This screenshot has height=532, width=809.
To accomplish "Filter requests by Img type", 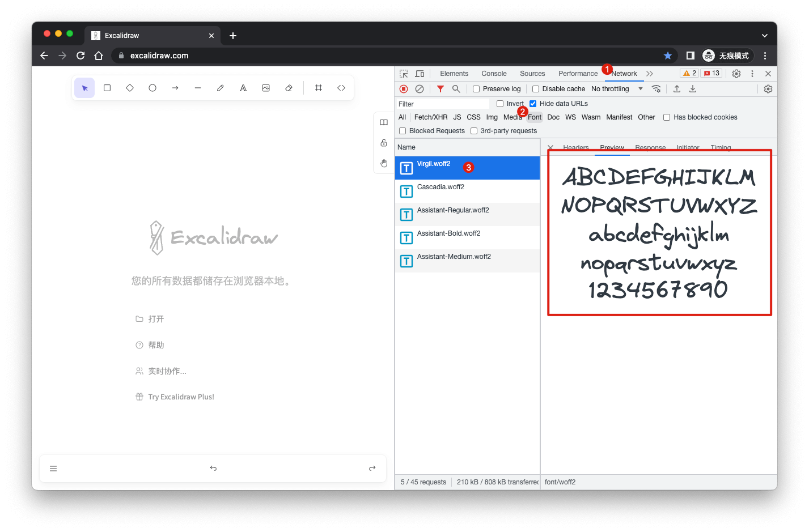I will click(492, 117).
